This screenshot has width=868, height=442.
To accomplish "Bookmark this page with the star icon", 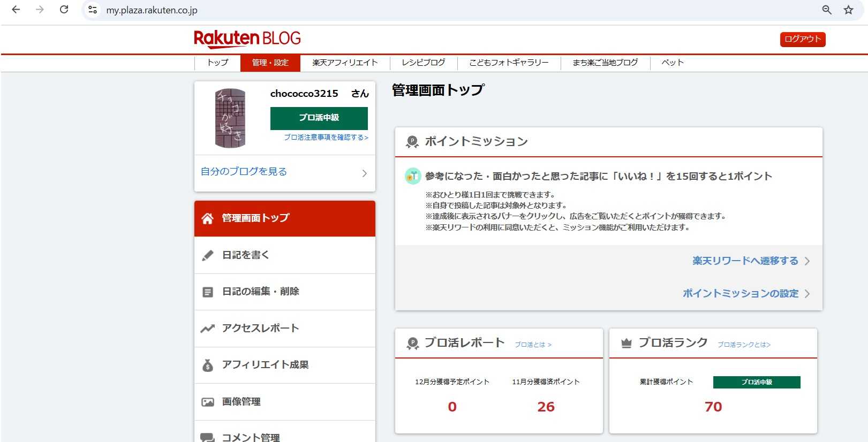I will (848, 10).
